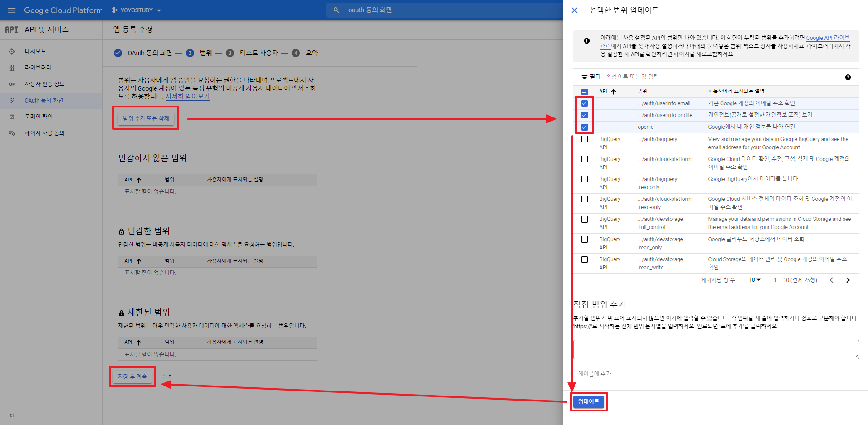
Task: Click the blue Update button
Action: 589,401
